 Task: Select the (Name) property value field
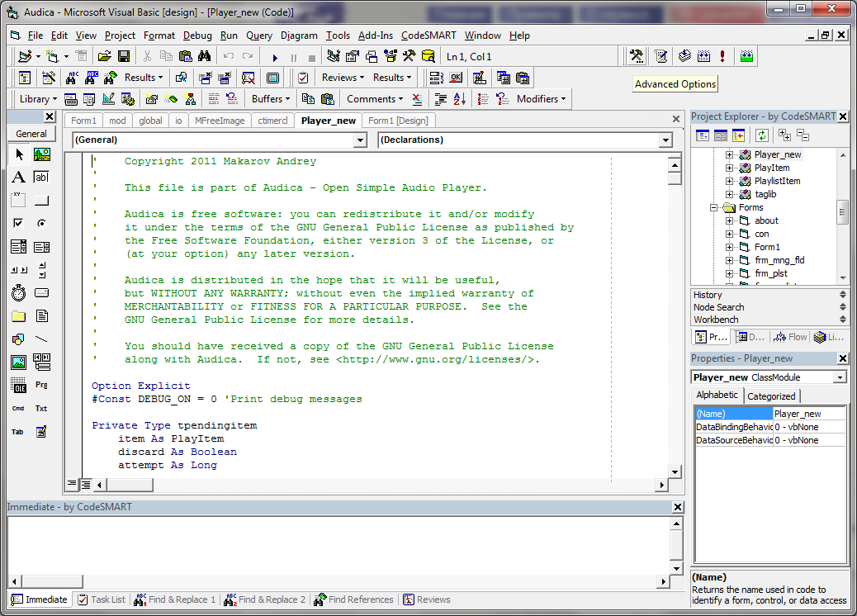coord(809,414)
